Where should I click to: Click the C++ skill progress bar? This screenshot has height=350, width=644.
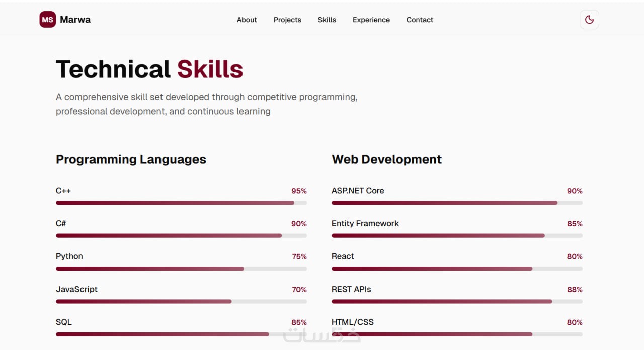[181, 203]
